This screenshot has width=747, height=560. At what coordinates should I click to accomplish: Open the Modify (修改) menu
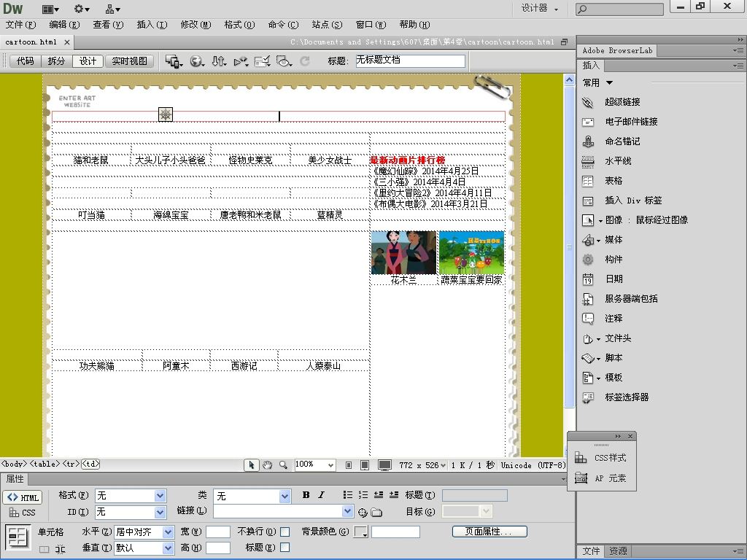pyautogui.click(x=196, y=25)
